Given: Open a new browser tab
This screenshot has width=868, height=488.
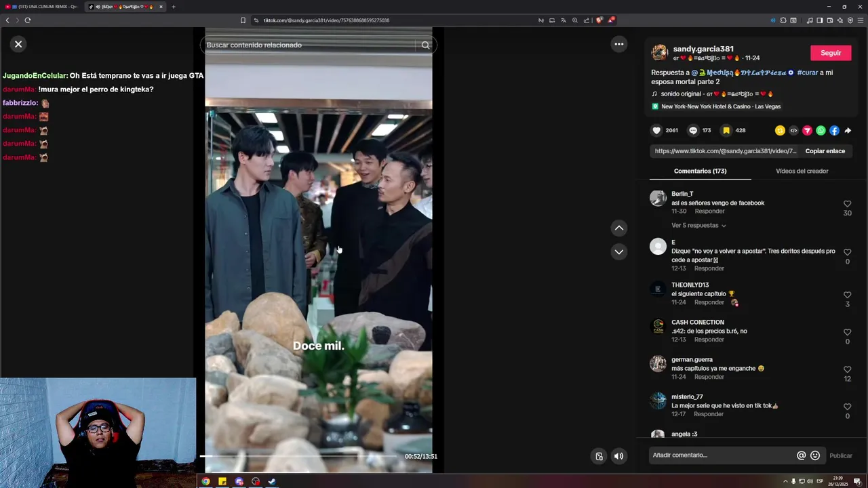Looking at the screenshot, I should [x=173, y=7].
